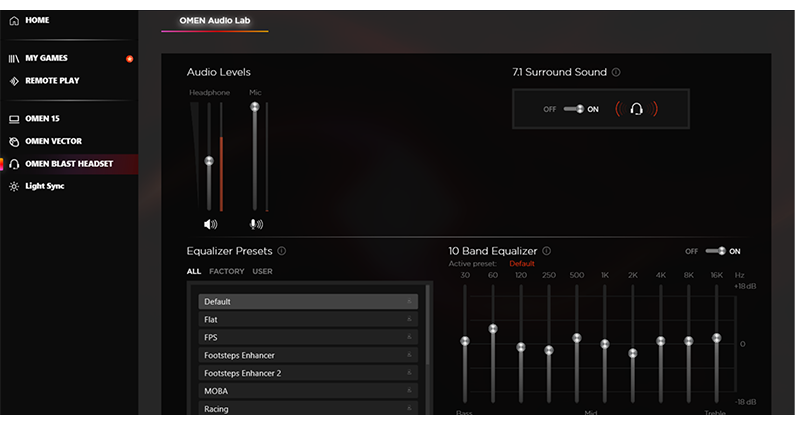This screenshot has width=795, height=430.
Task: Apply the MOBA preset
Action: point(308,391)
